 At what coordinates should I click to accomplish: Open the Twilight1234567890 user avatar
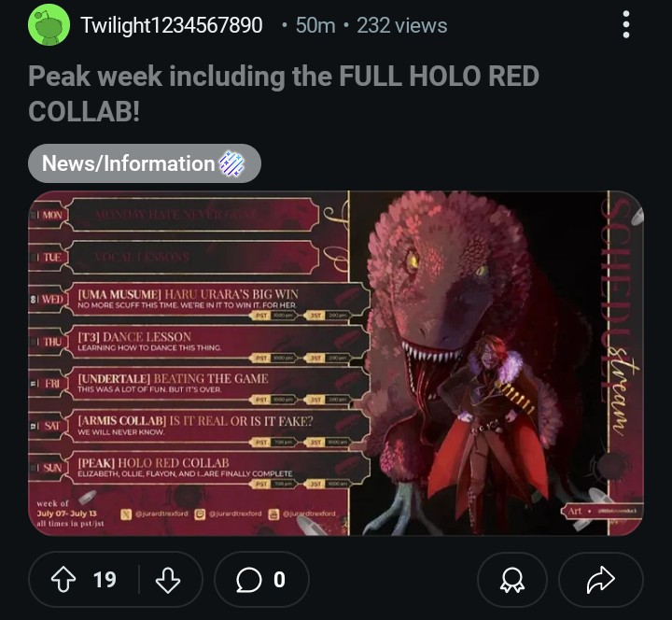coord(49,25)
